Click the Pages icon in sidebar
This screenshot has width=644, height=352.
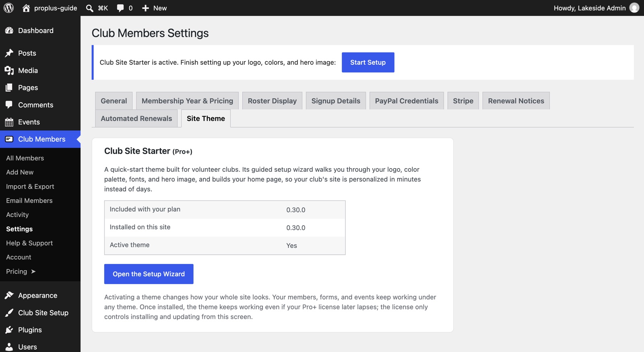9,88
